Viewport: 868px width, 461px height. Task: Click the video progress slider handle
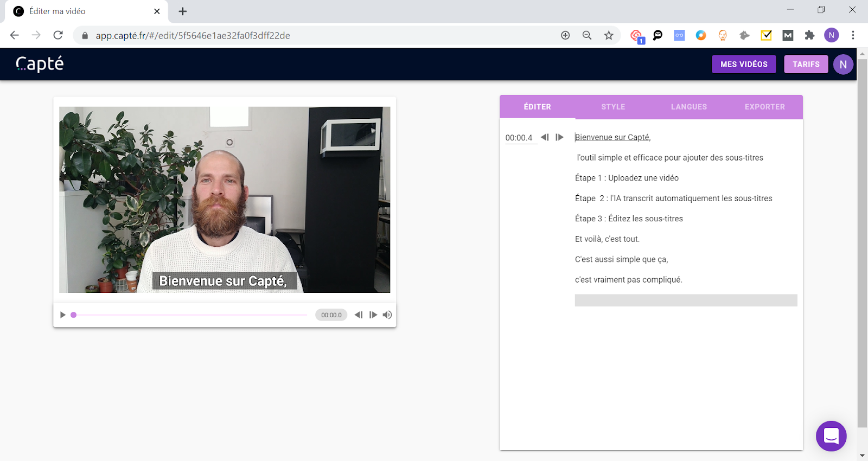[x=73, y=315]
